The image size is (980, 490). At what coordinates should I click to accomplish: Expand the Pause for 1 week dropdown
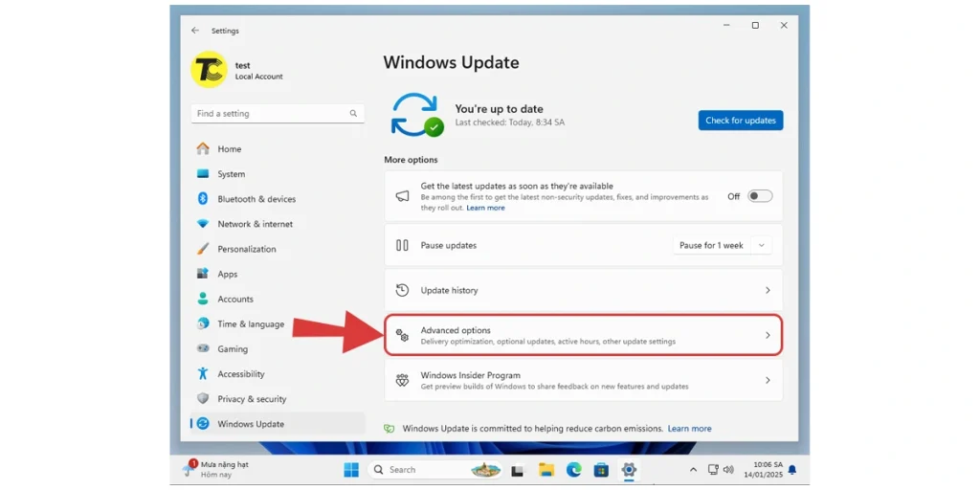762,246
